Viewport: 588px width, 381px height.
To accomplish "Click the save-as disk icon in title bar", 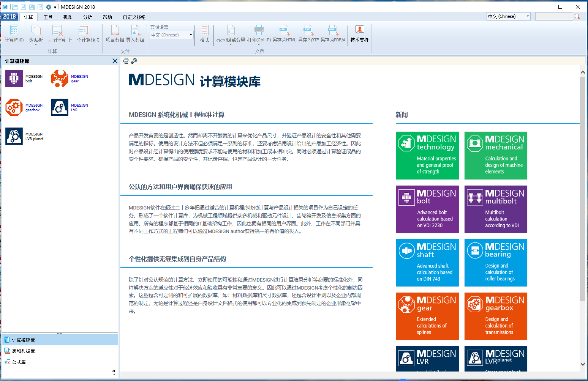I will pos(32,7).
